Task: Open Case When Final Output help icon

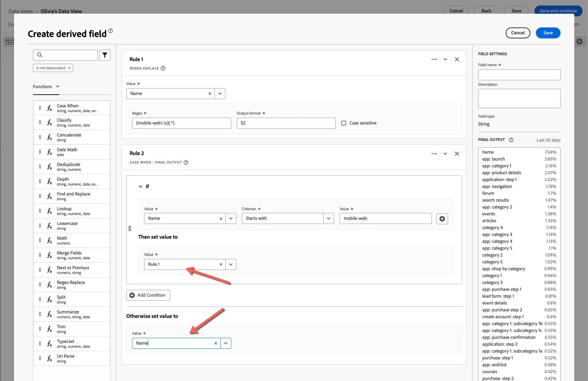Action: tap(186, 163)
